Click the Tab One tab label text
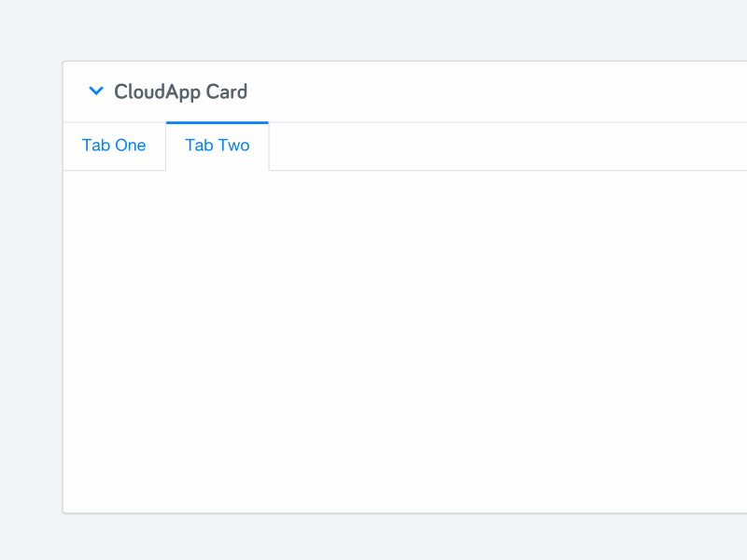The image size is (747, 560). tap(114, 146)
